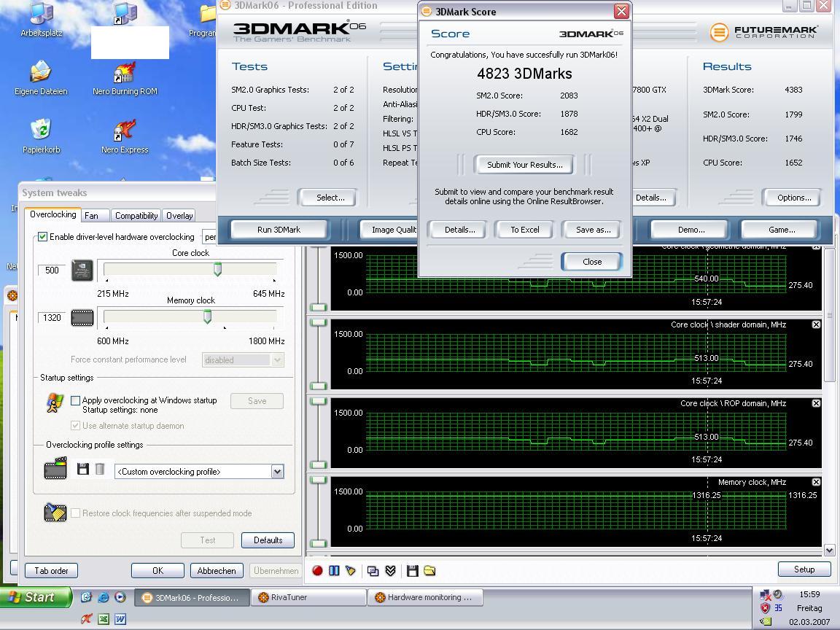Viewport: 840px width, 630px height.
Task: Click Abbrechen in System tweaks dialog
Action: (217, 570)
